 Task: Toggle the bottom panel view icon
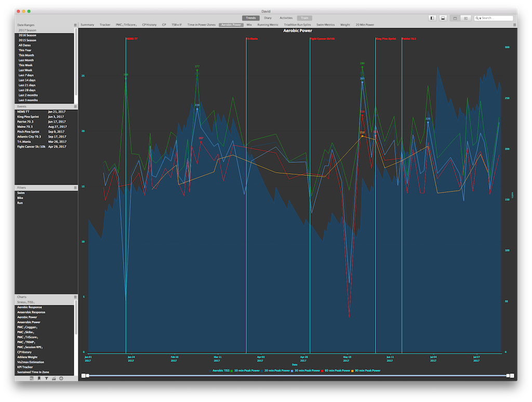(x=443, y=18)
